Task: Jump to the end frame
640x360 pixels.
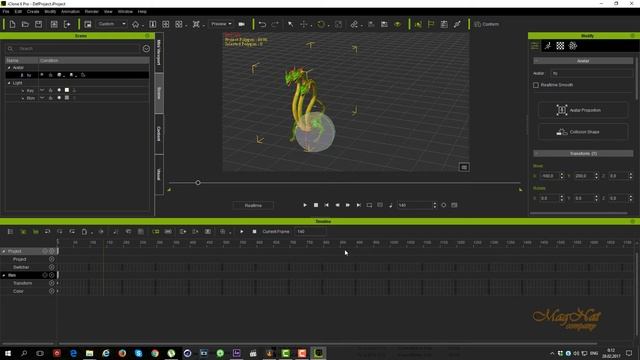Action: tap(358, 205)
